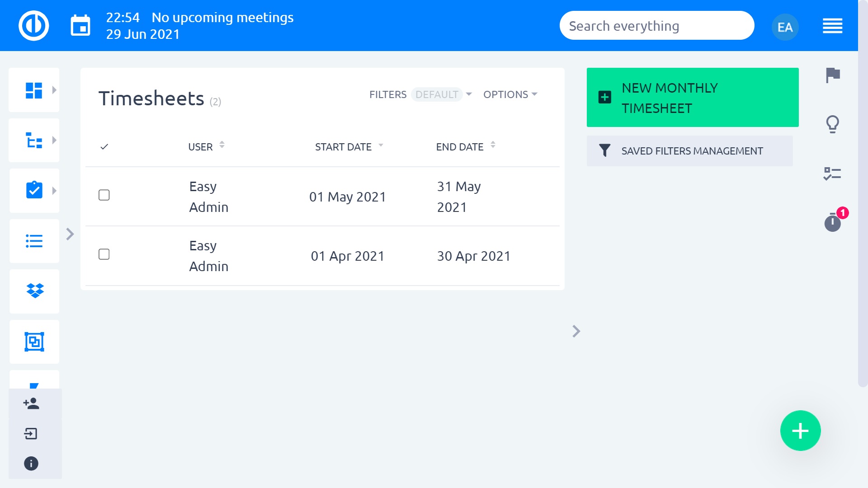Open the flag activity feed icon
Viewport: 868px width, 488px height.
[x=832, y=75]
